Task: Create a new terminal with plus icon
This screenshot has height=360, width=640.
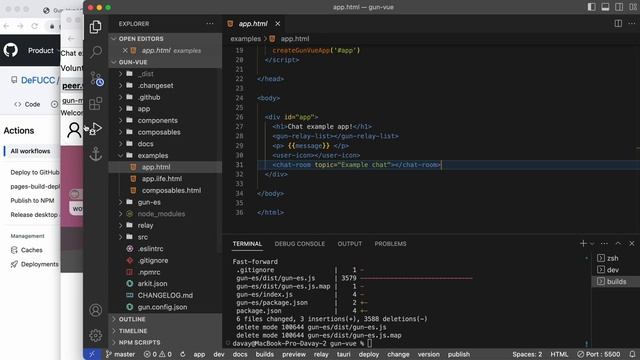Action: point(583,244)
